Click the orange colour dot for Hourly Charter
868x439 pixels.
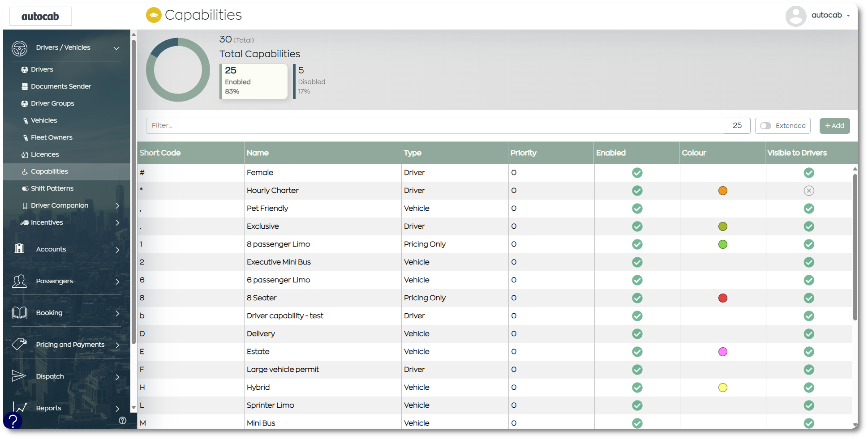722,191
